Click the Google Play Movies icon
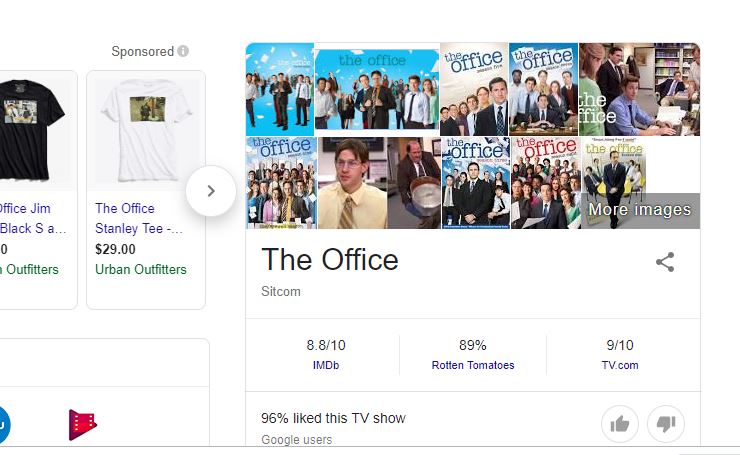Viewport: 740px width, 455px height. (83, 425)
